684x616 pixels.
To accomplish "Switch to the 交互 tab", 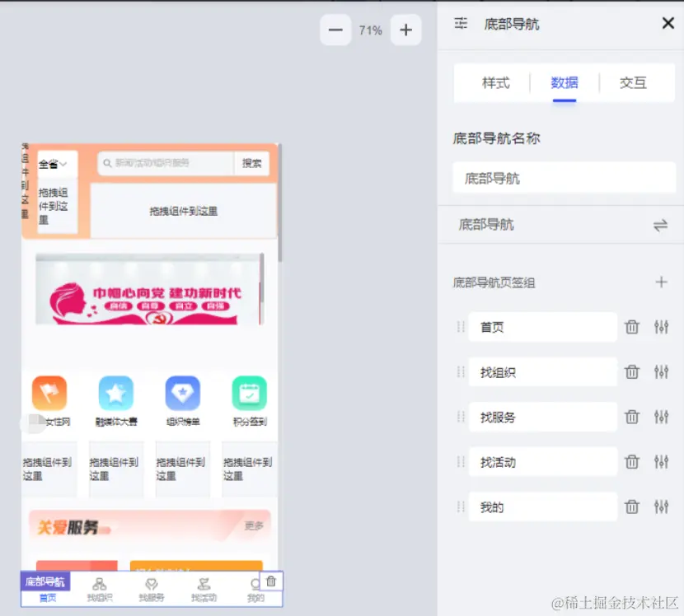I will click(635, 83).
